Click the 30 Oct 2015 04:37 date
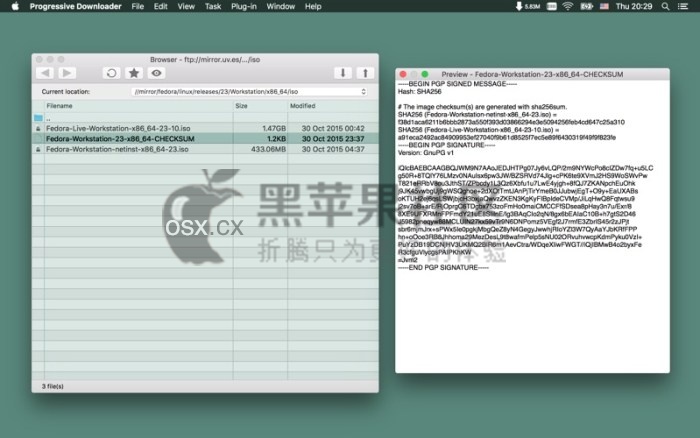The height and width of the screenshot is (438, 700). pyautogui.click(x=333, y=150)
